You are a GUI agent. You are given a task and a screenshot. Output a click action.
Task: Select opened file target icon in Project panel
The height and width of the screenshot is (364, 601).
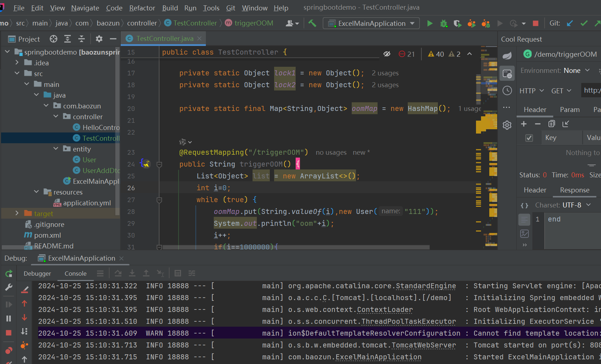coord(54,39)
